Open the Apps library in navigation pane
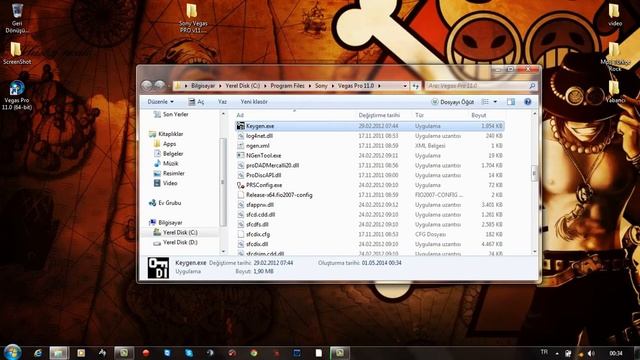 pos(165,144)
